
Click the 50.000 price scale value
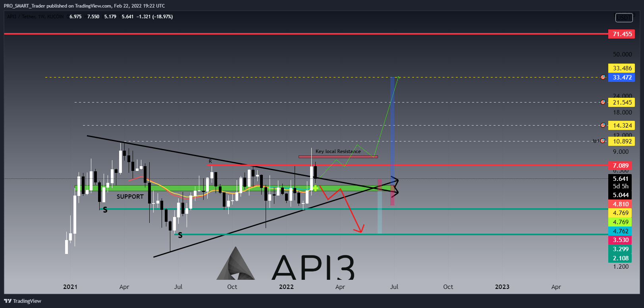tap(622, 54)
